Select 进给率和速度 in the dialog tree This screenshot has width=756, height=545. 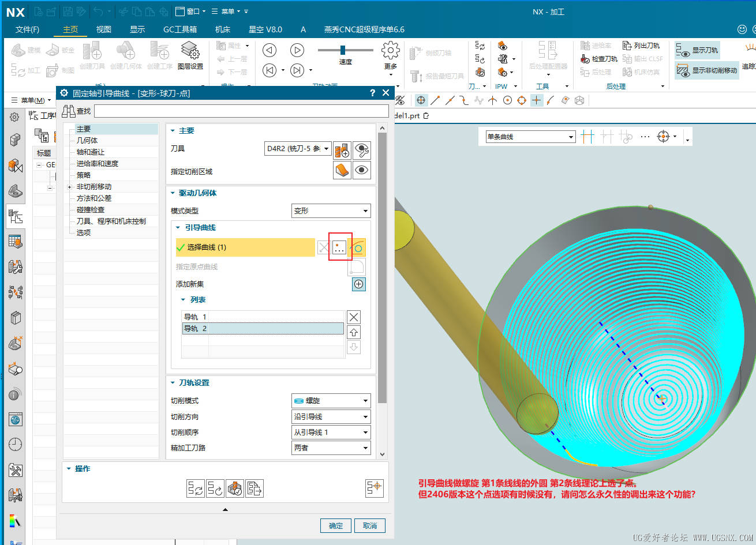[x=98, y=164]
